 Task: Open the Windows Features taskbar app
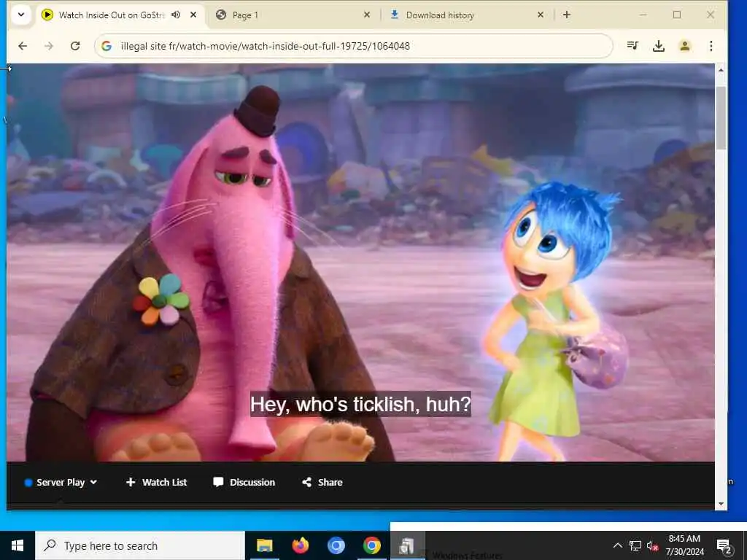[407, 545]
